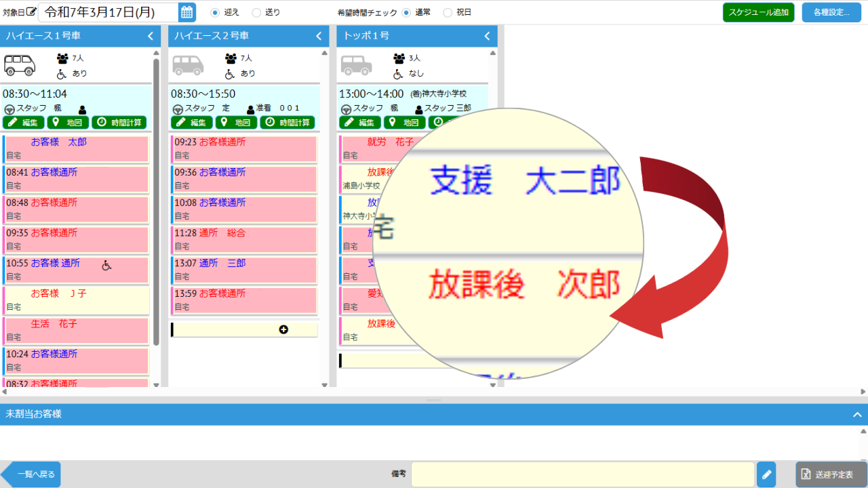Click pencil icon beside 備考 field
Viewport: 868px width, 488px height.
tap(766, 474)
